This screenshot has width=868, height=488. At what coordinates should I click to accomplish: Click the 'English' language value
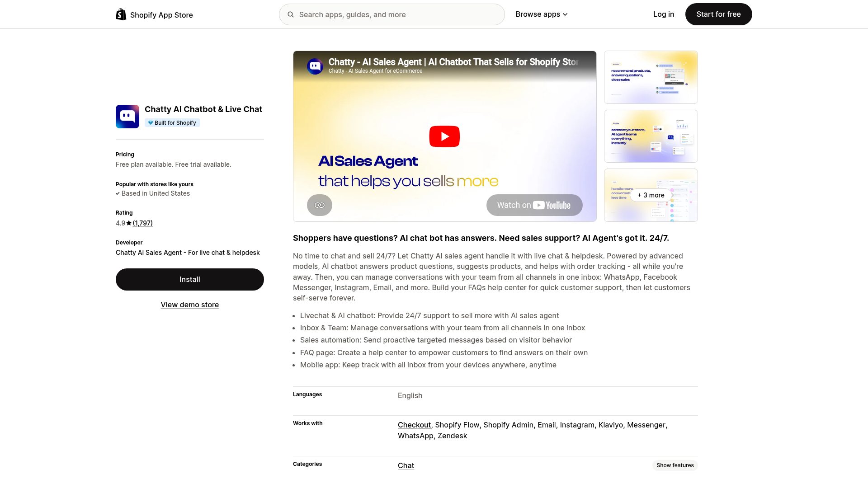click(x=410, y=396)
